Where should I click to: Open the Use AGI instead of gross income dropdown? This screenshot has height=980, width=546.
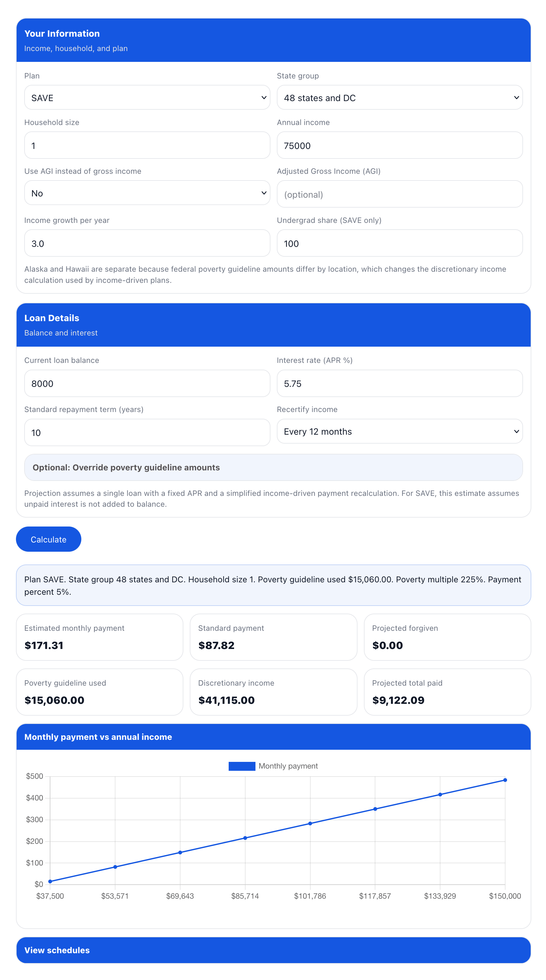pos(147,193)
